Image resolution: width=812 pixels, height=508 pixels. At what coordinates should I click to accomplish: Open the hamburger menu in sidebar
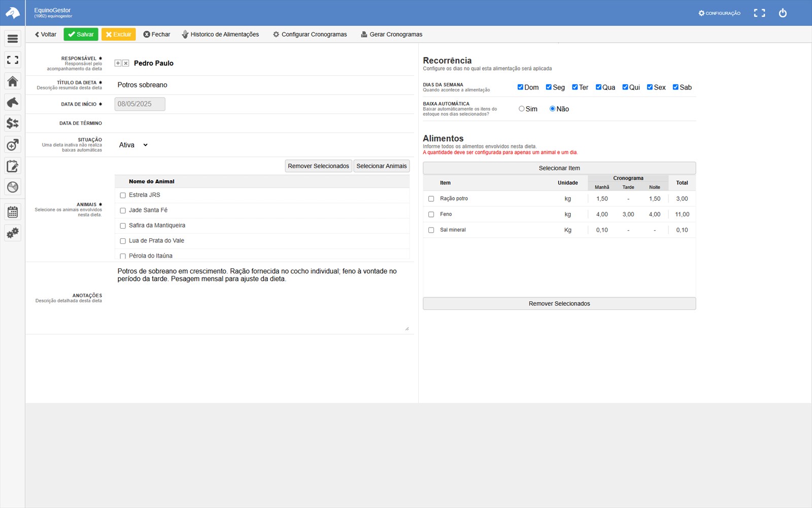(x=13, y=39)
